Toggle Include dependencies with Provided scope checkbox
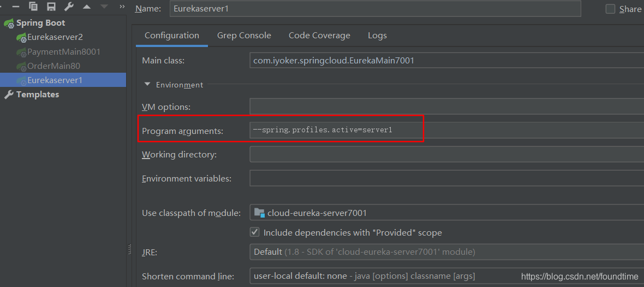The height and width of the screenshot is (287, 644). [255, 232]
